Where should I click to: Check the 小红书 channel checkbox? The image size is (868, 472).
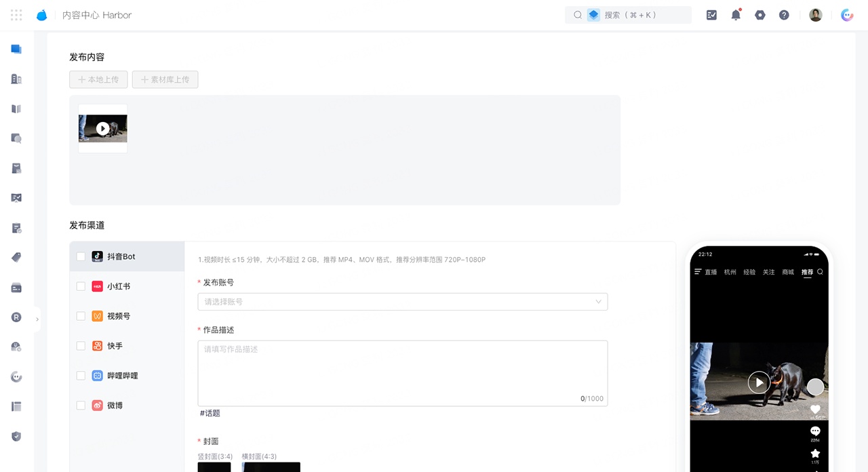click(81, 286)
